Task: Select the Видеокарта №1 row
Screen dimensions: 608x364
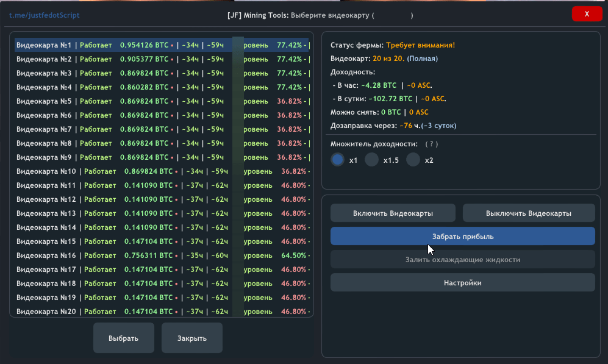Action: 162,45
